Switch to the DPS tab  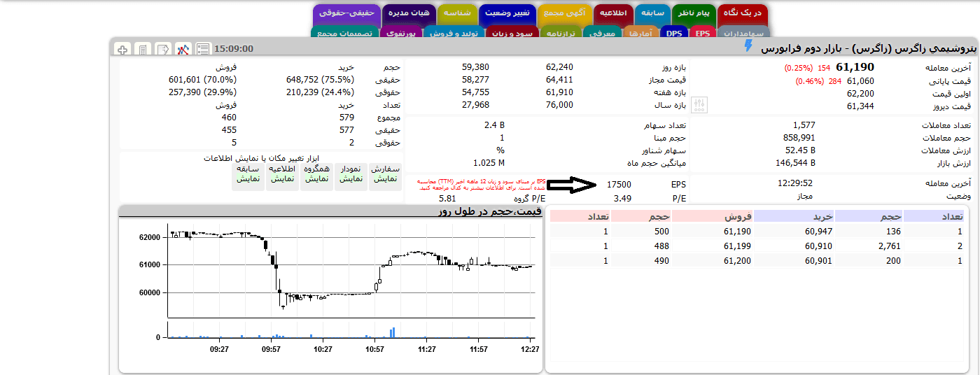674,33
